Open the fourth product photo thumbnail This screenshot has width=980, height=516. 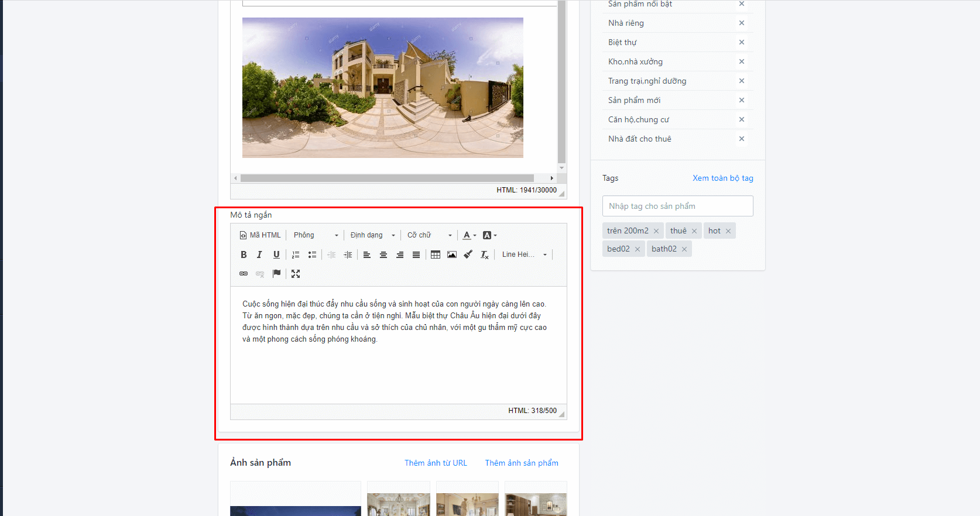pos(536,499)
